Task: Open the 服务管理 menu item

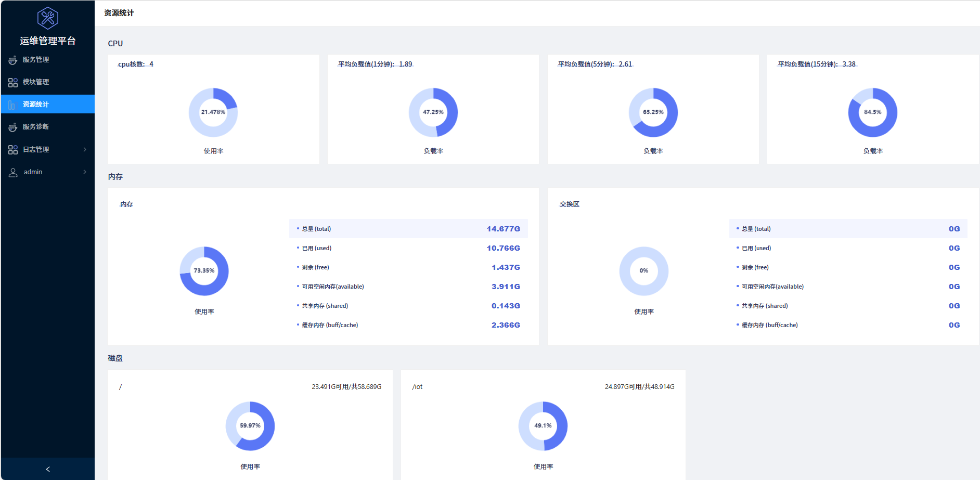Action: point(48,60)
